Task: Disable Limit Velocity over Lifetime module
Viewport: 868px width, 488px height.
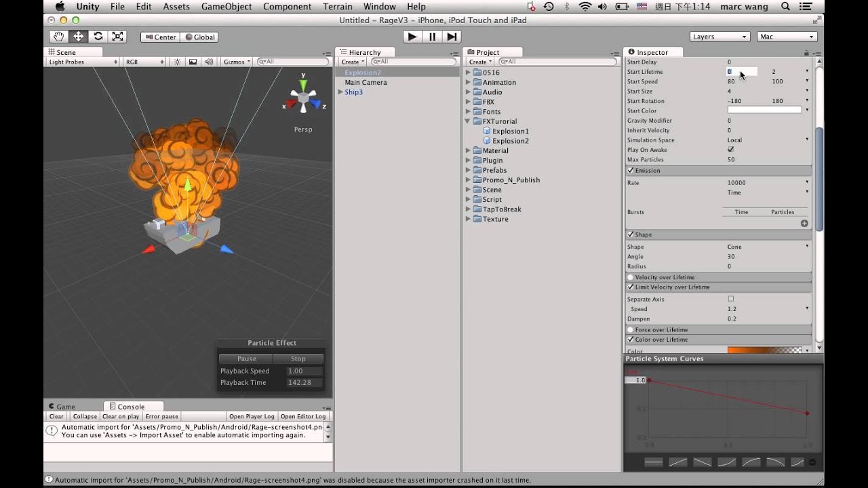Action: (631, 287)
